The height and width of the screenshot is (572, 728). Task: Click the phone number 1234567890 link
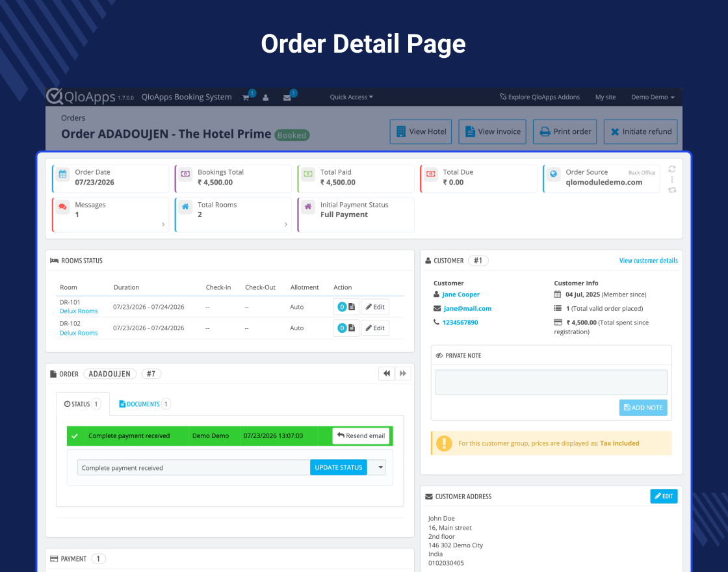[460, 322]
